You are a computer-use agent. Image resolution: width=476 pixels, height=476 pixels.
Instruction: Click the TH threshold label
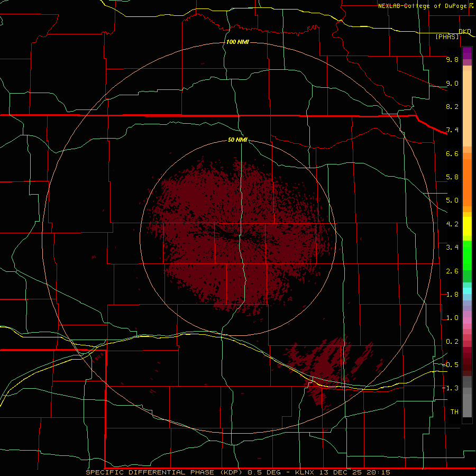point(454,412)
